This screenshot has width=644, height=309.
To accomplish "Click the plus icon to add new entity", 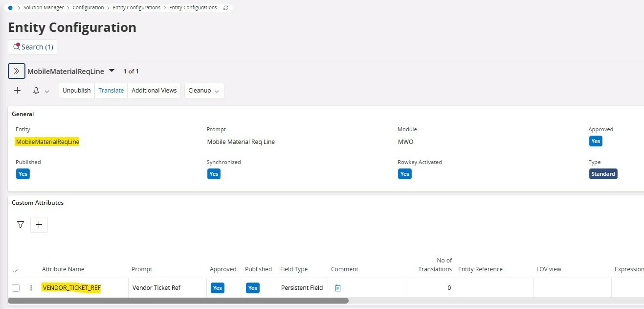I will pyautogui.click(x=18, y=91).
